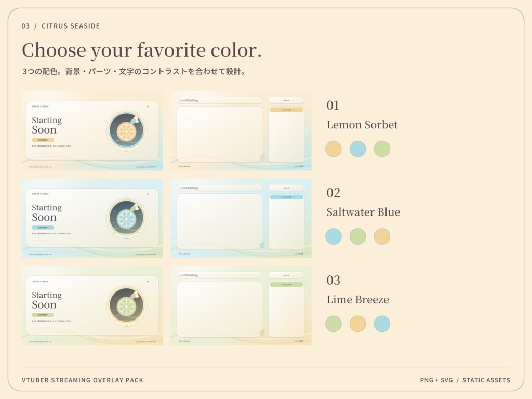The height and width of the screenshot is (399, 532).
Task: Click the Saltwater Blue color name label
Action: pyautogui.click(x=363, y=212)
